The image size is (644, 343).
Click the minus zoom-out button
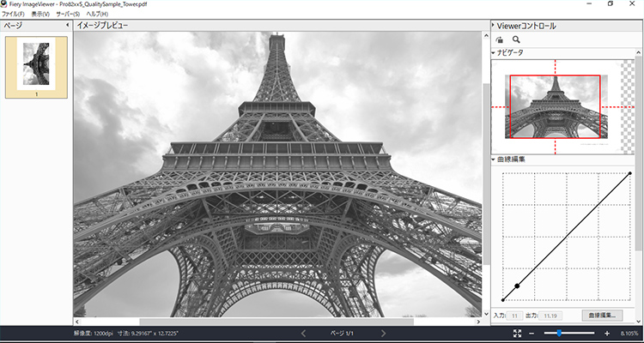click(x=532, y=333)
